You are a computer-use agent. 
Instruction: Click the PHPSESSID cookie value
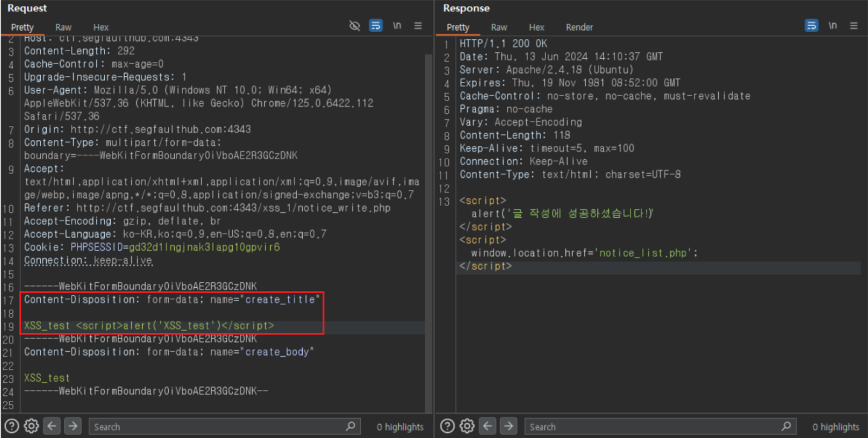[x=204, y=247]
